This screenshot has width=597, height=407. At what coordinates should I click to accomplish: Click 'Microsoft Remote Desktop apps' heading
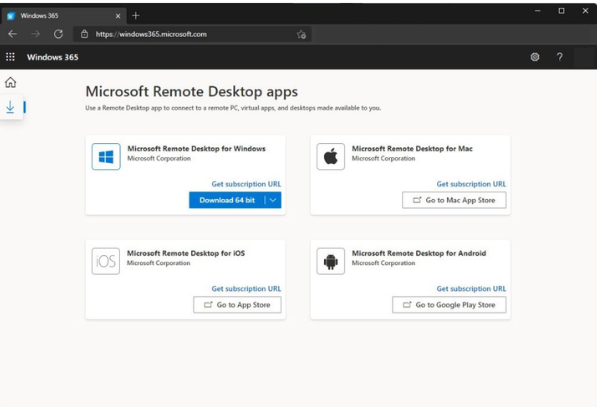[x=192, y=92]
